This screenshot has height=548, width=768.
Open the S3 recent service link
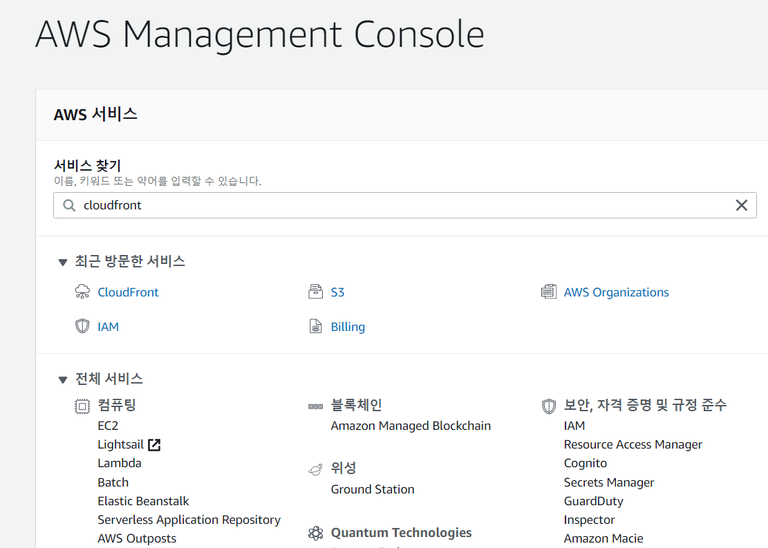tap(337, 292)
